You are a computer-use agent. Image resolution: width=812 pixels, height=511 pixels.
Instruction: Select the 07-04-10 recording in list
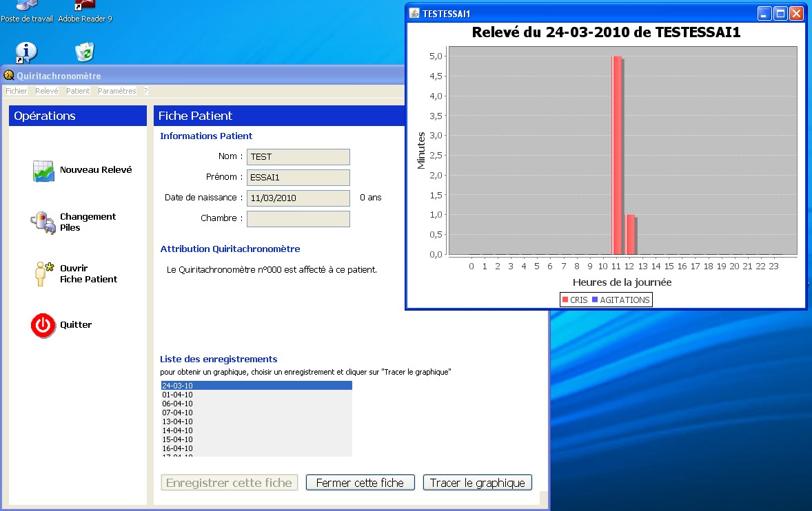click(177, 413)
